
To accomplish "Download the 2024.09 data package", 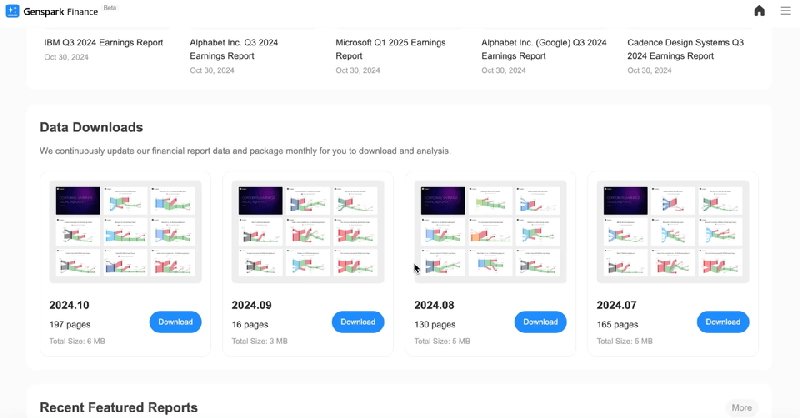I will tap(357, 322).
